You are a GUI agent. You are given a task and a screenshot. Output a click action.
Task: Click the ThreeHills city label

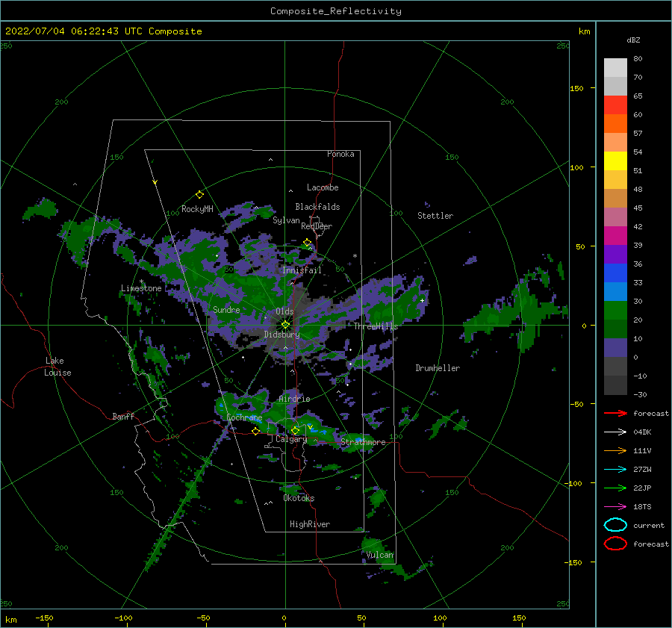tap(376, 326)
